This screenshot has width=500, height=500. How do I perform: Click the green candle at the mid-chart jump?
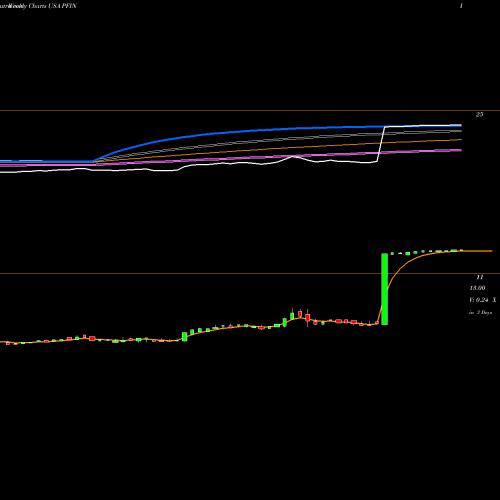click(x=185, y=336)
